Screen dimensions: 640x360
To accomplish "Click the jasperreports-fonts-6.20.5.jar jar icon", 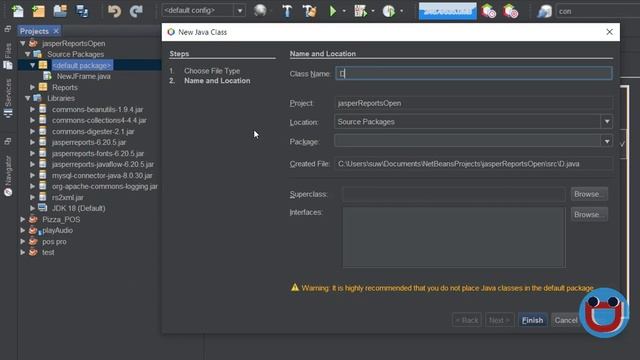I will pos(43,153).
